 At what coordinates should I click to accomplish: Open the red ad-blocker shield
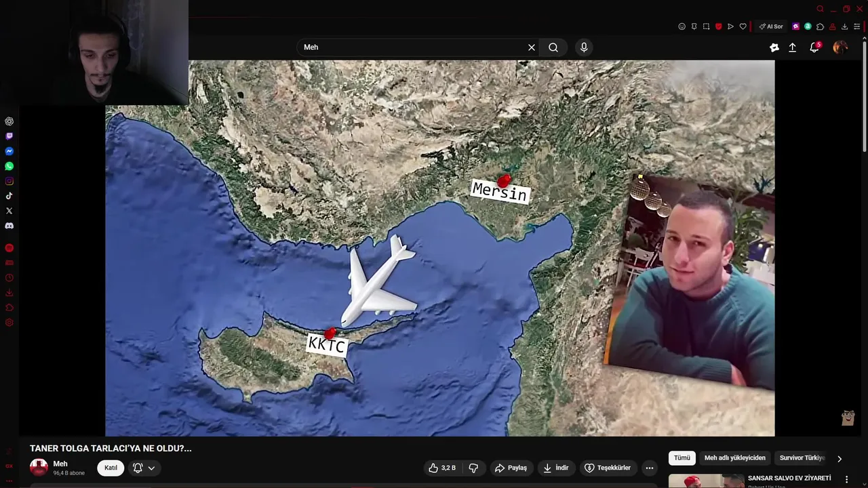pyautogui.click(x=718, y=26)
